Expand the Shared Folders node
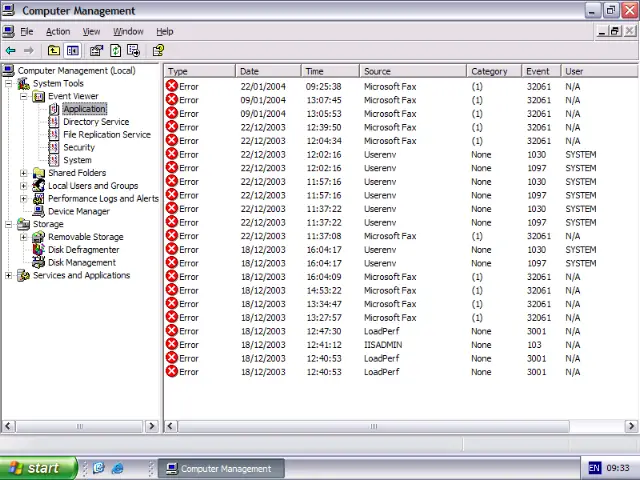Screen dimensions: 640x480 [24, 173]
